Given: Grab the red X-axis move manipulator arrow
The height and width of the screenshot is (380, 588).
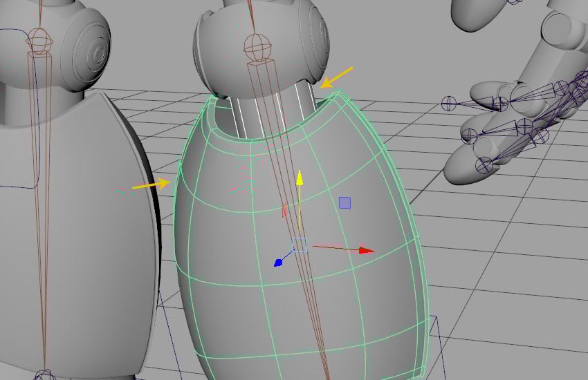Looking at the screenshot, I should point(367,251).
